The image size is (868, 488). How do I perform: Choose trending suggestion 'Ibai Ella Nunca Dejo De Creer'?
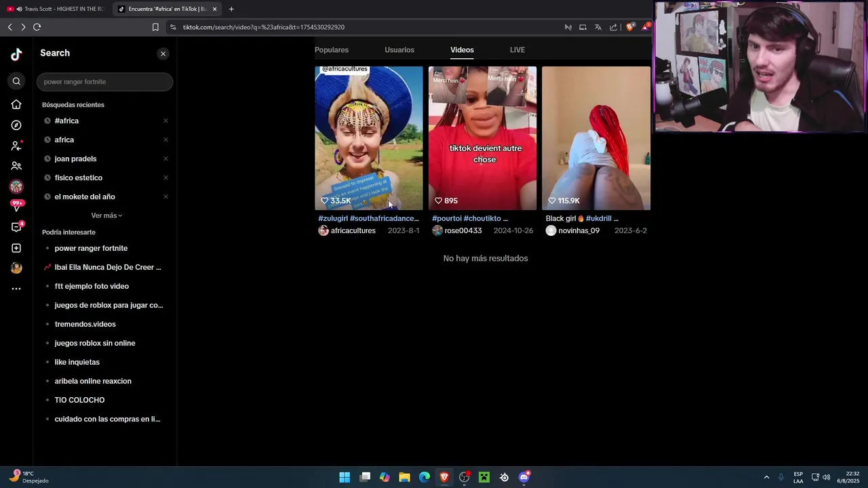[x=107, y=267]
